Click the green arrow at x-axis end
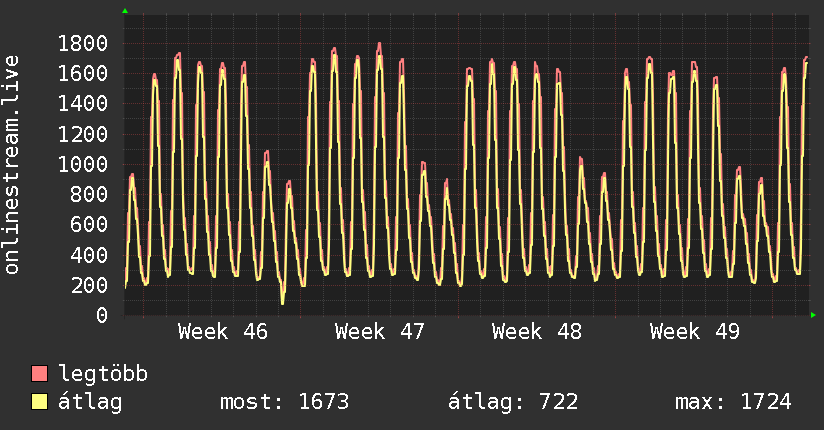This screenshot has height=430, width=824. [x=813, y=315]
